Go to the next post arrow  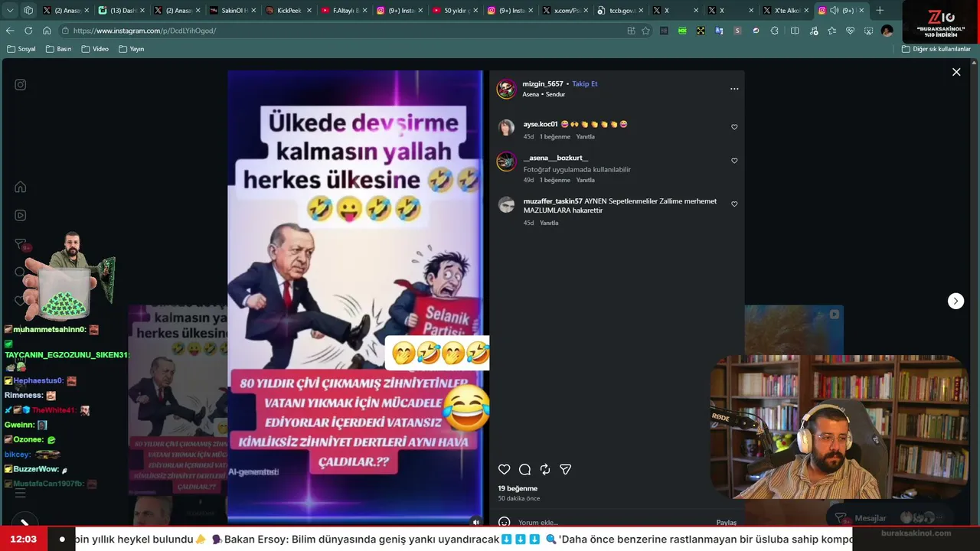click(x=955, y=301)
